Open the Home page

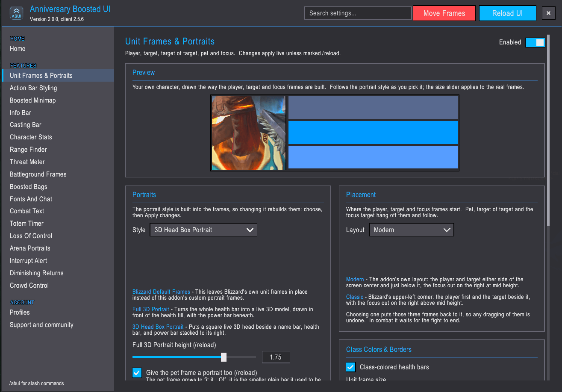pyautogui.click(x=18, y=49)
